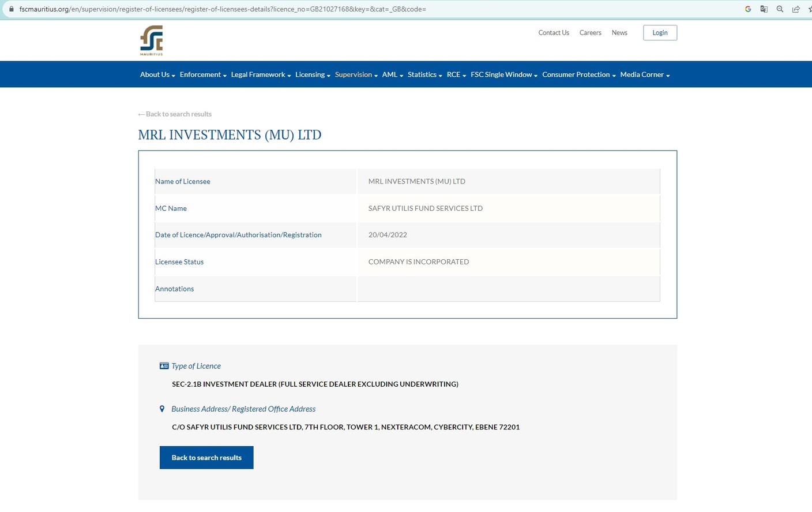812x512 pixels.
Task: Select COMPANY IS INCORPORATED status text
Action: coord(419,262)
